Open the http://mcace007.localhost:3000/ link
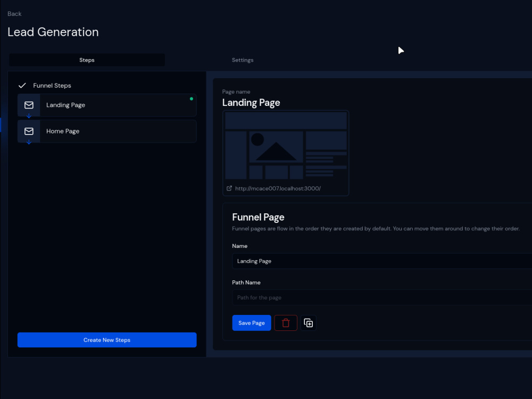 coord(278,188)
